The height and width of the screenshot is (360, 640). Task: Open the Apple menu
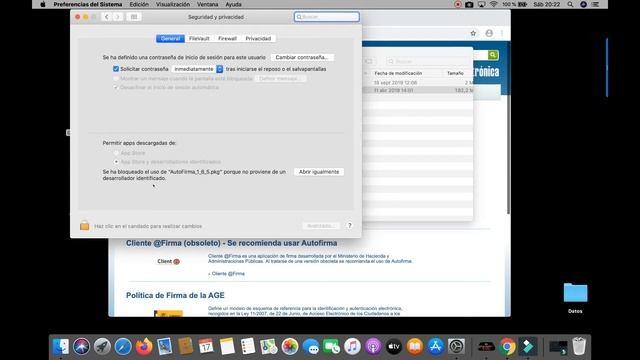point(43,4)
